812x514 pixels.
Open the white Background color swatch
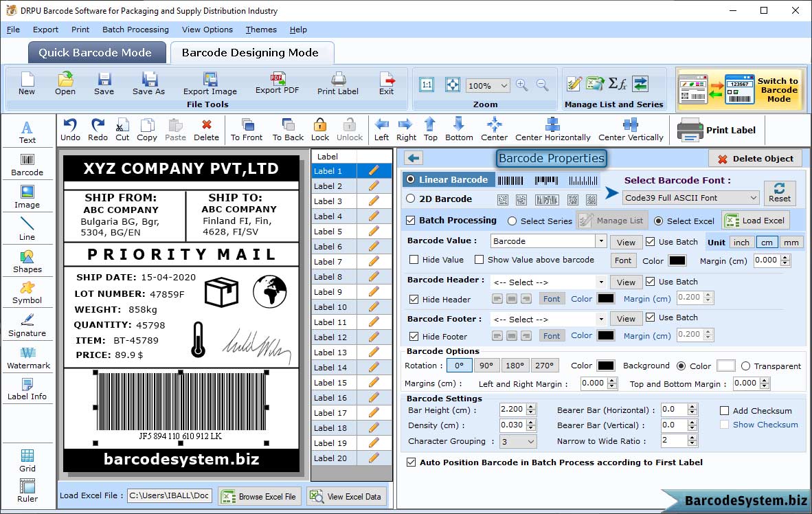pos(725,366)
